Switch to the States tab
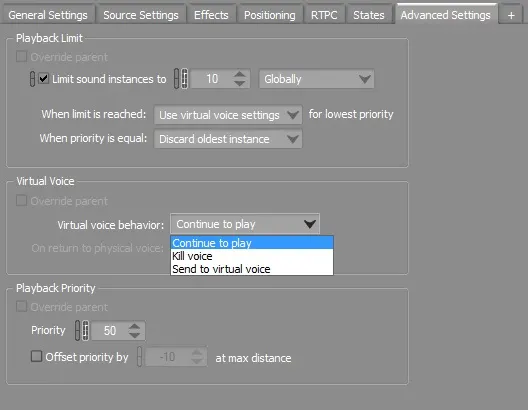 [x=369, y=15]
